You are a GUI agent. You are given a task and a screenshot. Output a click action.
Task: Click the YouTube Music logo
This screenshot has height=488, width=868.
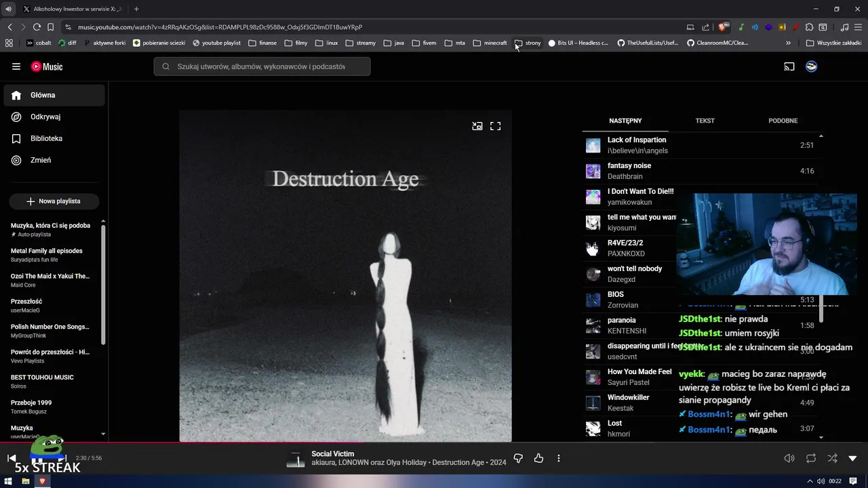coord(47,66)
